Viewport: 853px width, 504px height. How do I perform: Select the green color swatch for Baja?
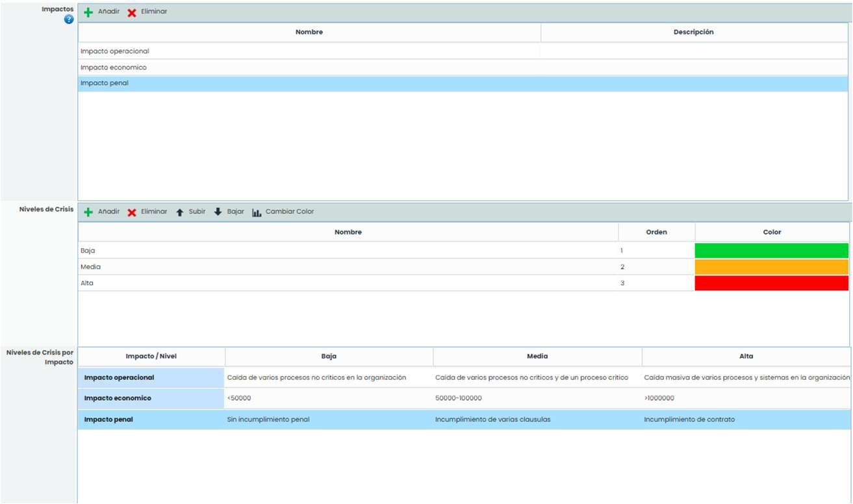pyautogui.click(x=771, y=251)
